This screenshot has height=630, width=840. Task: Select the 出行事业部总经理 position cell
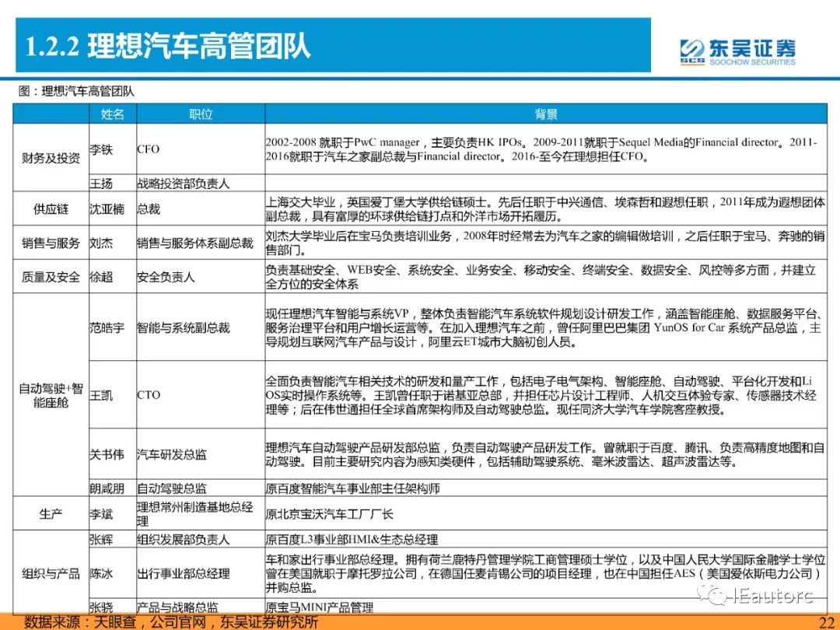click(x=201, y=573)
